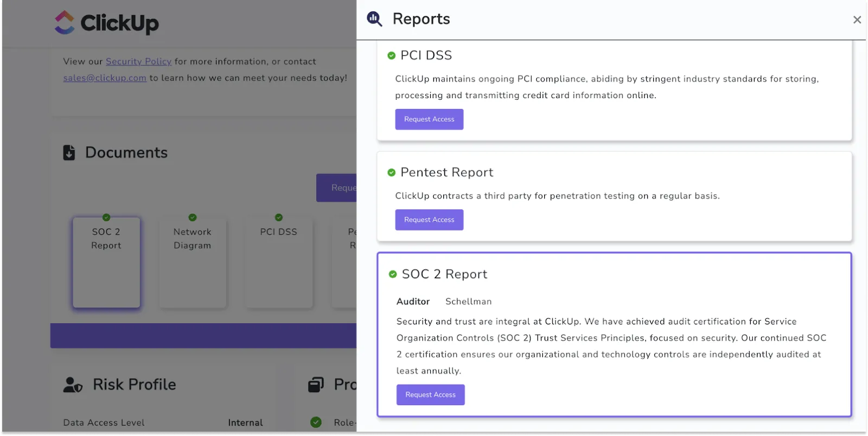
Task: Click the Risk Profile person shield icon
Action: 73,385
